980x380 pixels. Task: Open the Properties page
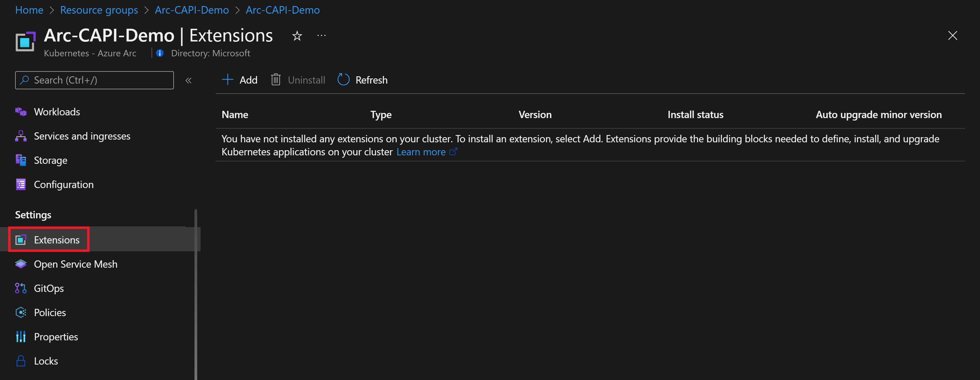pyautogui.click(x=56, y=337)
